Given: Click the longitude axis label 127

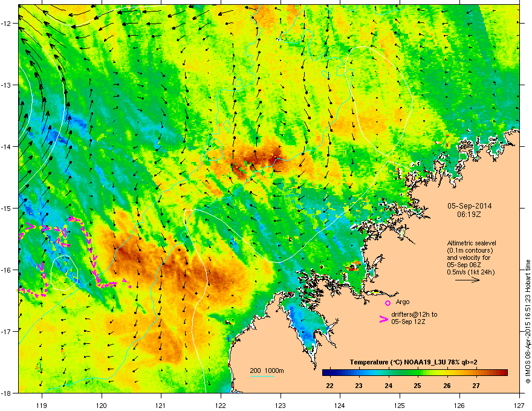Looking at the screenshot, I should tap(519, 405).
